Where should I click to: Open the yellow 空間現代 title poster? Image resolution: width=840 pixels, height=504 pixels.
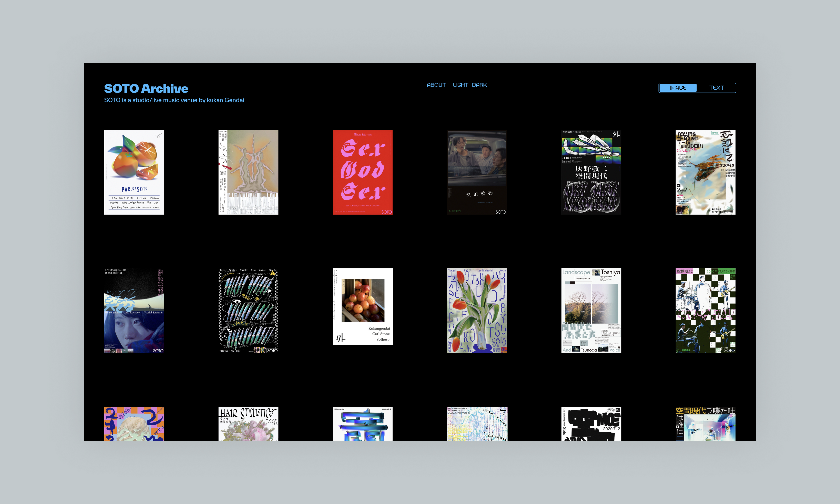[x=705, y=424]
